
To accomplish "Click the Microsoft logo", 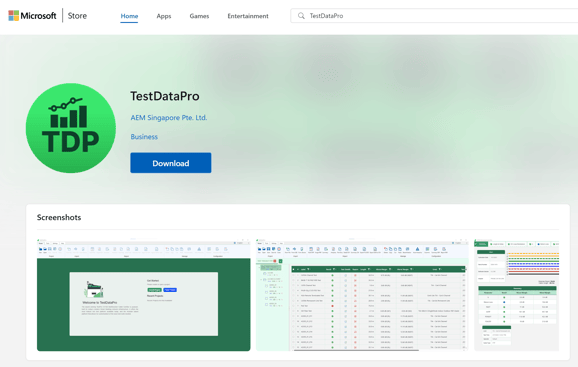I will click(32, 16).
